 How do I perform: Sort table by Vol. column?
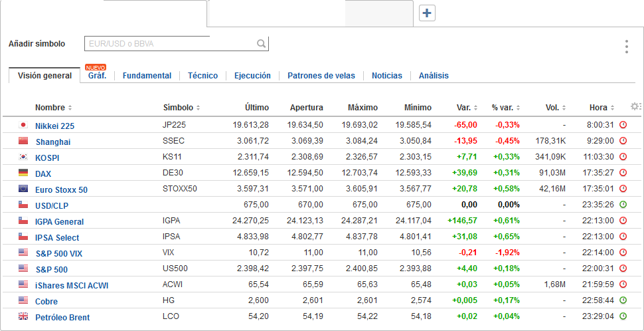click(556, 108)
